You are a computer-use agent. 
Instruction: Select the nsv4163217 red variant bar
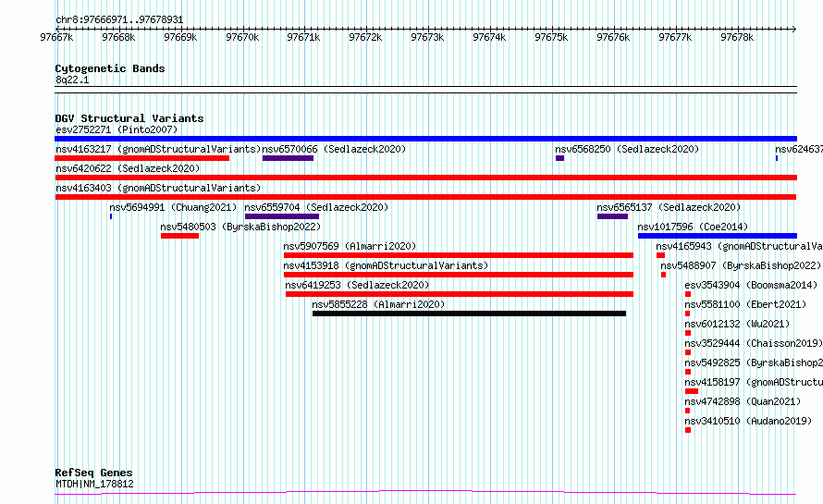coord(141,158)
